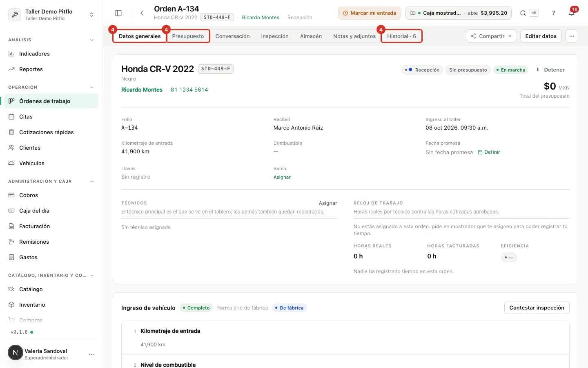Open the Taller Demo Pitflo workspace switcher

click(51, 15)
